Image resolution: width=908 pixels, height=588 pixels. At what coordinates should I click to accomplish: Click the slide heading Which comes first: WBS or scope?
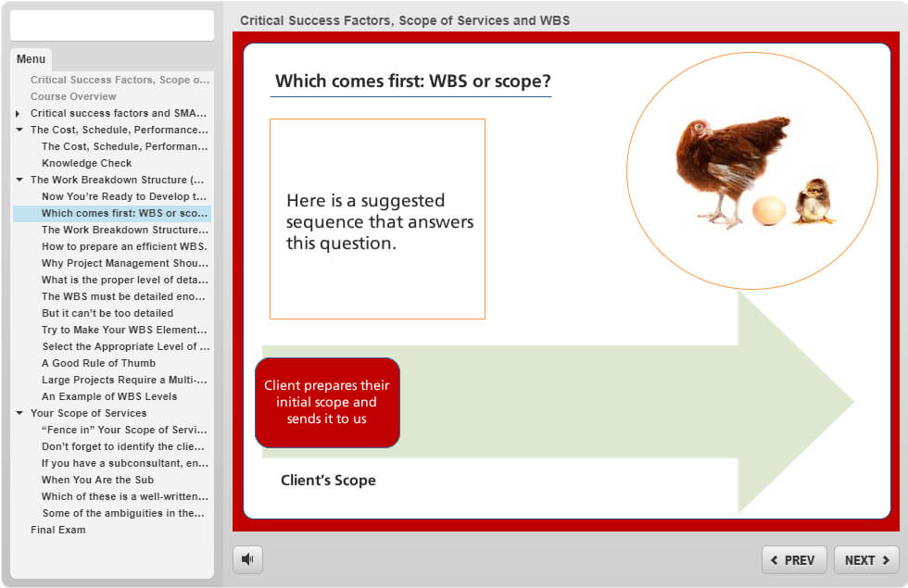tap(413, 81)
